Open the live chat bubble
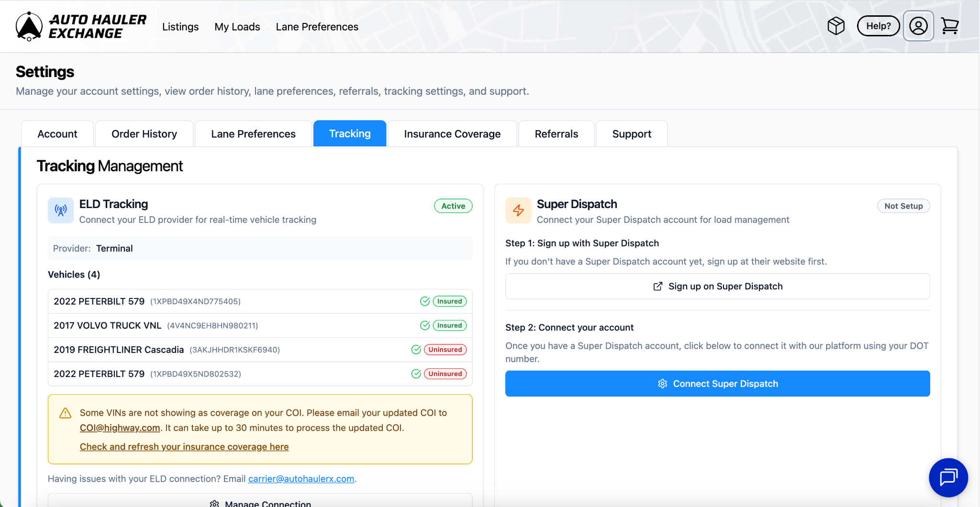This screenshot has width=980, height=507. pyautogui.click(x=948, y=477)
